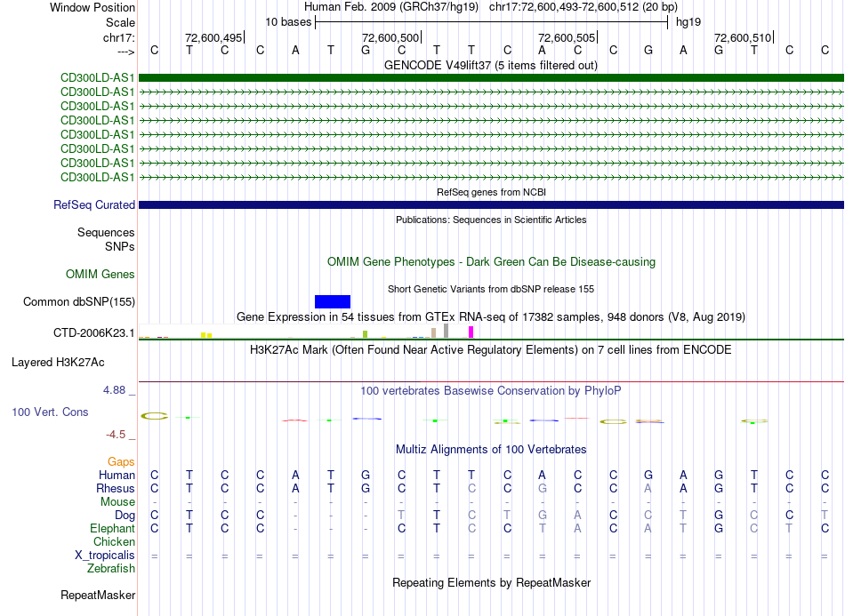
Task: Click the 72,600,495 position marker
Action: 213,37
